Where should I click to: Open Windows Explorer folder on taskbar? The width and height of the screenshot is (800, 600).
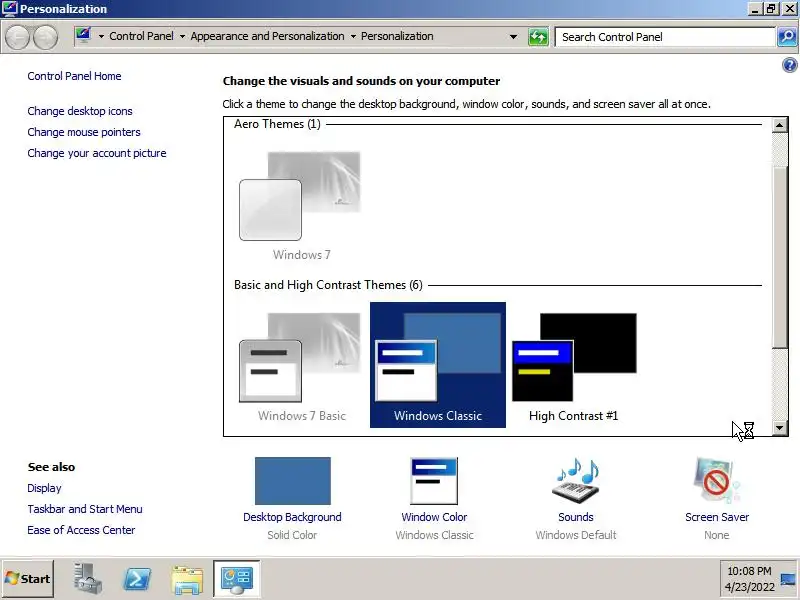coord(187,580)
